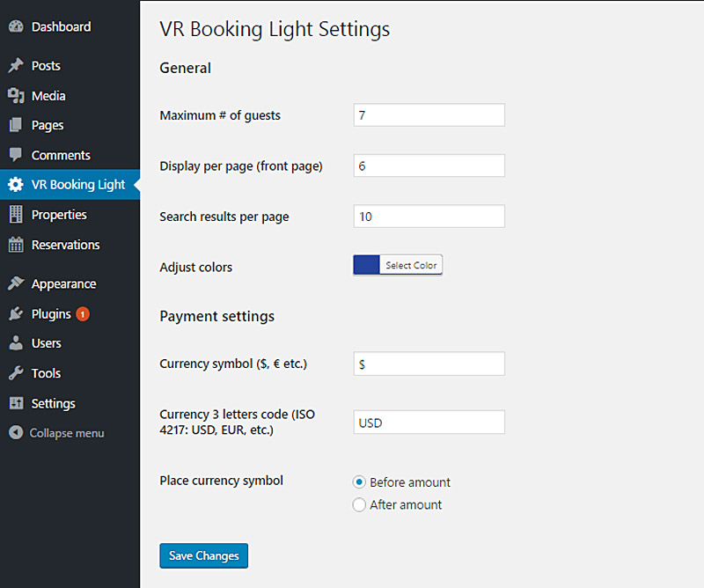
Task: Focus the Maximum # of guests field
Action: tap(429, 115)
